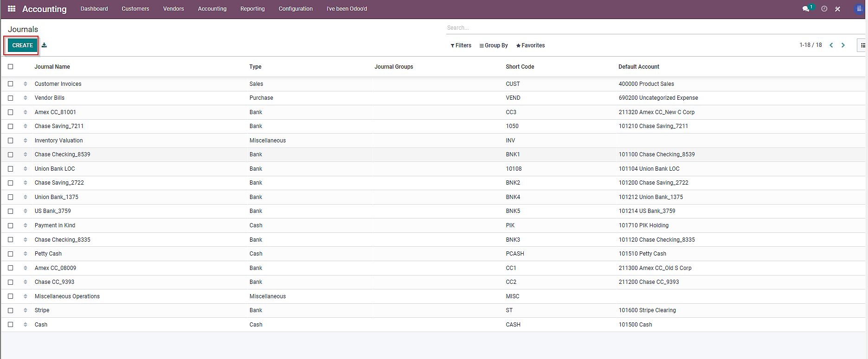This screenshot has height=359, width=868.
Task: Click drag handle for Petty Cash row
Action: tap(26, 254)
